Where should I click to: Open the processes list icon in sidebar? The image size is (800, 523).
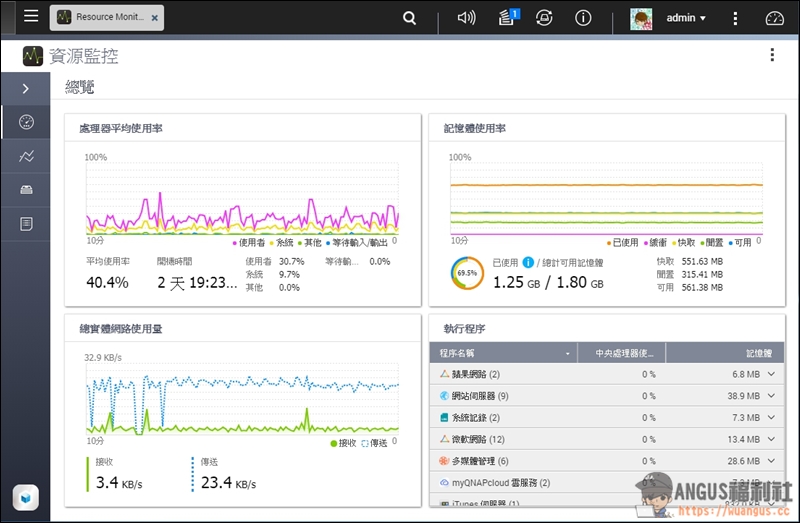26,224
